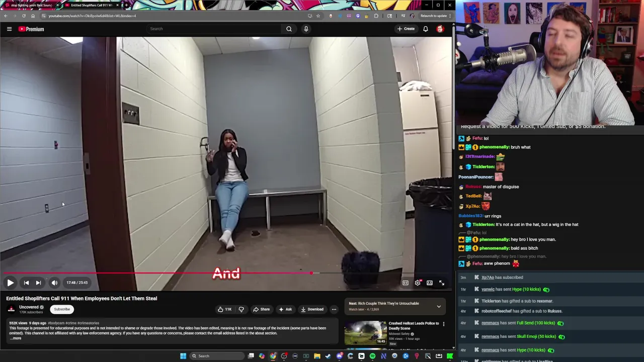Click the progress bar scrubber handle
The width and height of the screenshot is (644, 362).
(x=311, y=273)
